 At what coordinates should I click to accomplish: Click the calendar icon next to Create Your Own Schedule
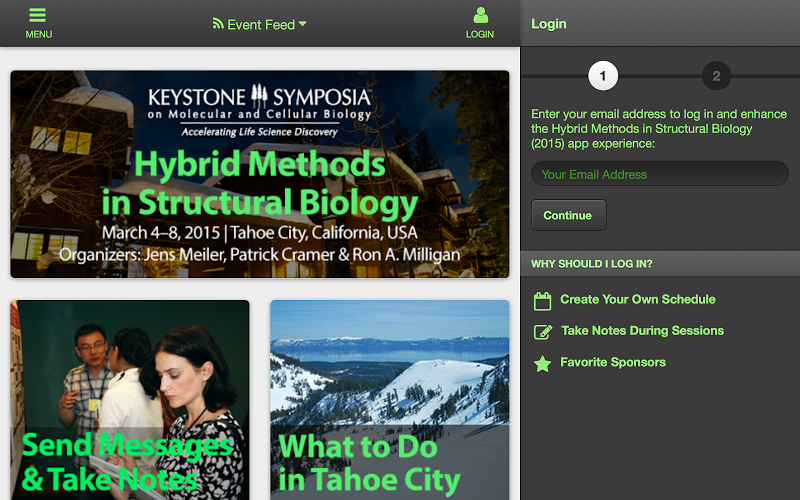(x=542, y=301)
